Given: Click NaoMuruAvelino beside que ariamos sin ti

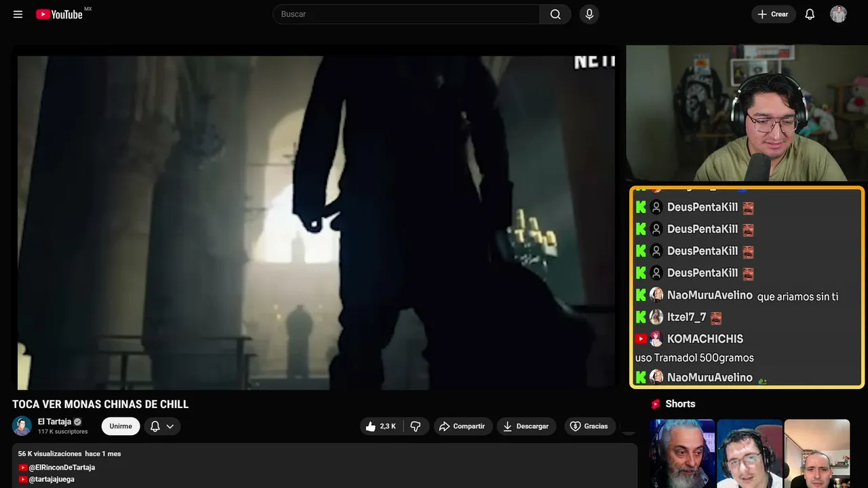Looking at the screenshot, I should (709, 296).
